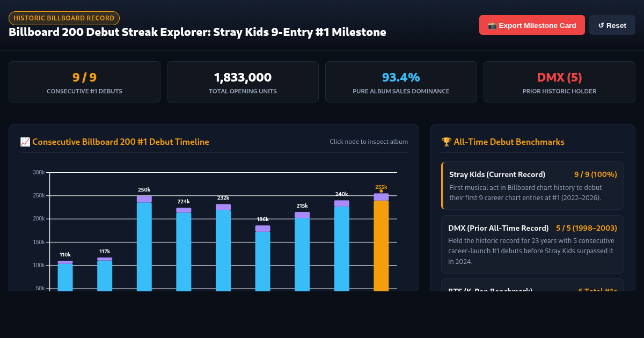The width and height of the screenshot is (644, 338).
Task: Click the chart icon beside Debut Timeline heading
Action: [25, 142]
